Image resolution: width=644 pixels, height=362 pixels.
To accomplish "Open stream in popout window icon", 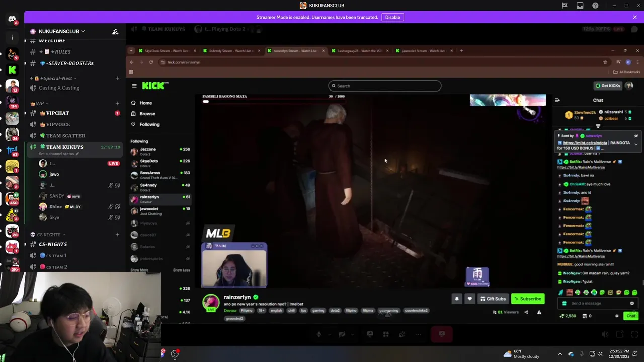I will click(x=620, y=334).
